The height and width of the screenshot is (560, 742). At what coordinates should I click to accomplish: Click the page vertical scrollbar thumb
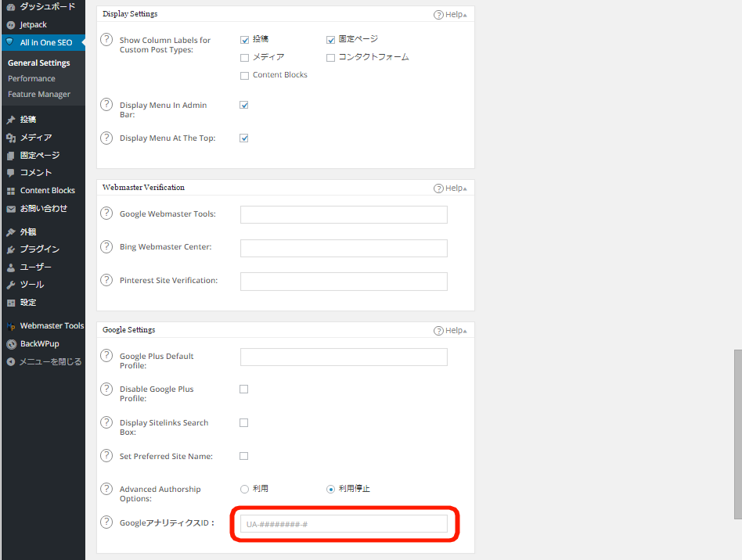pos(738,434)
